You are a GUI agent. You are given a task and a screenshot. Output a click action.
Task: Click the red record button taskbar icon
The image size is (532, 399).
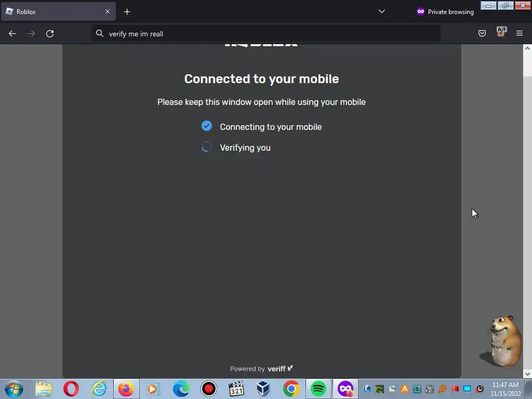coord(209,389)
